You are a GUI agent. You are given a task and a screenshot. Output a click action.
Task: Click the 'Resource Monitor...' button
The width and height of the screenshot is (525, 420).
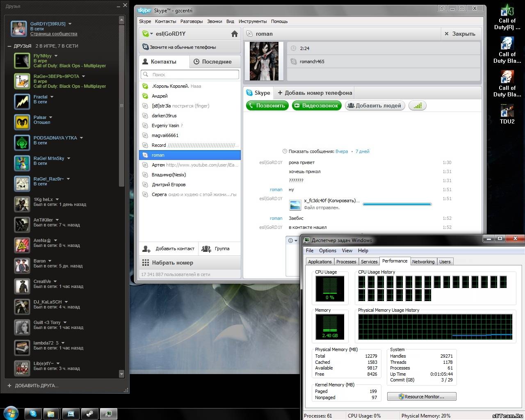click(422, 397)
